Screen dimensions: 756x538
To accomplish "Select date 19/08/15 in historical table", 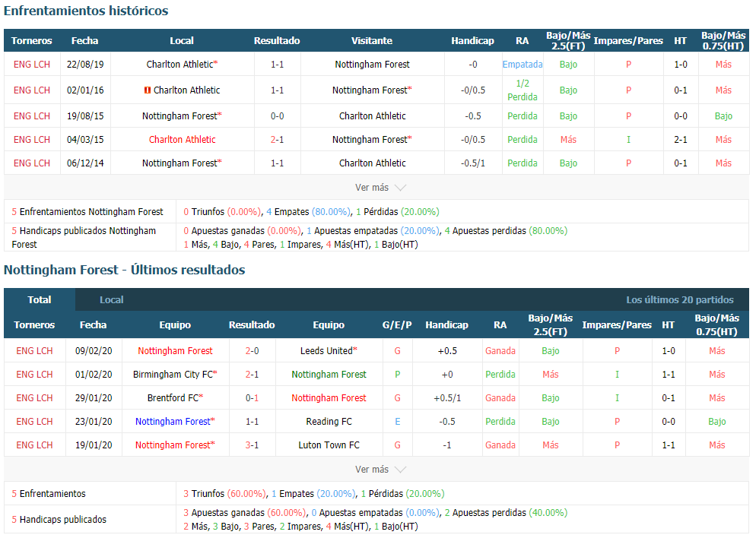I will (85, 116).
